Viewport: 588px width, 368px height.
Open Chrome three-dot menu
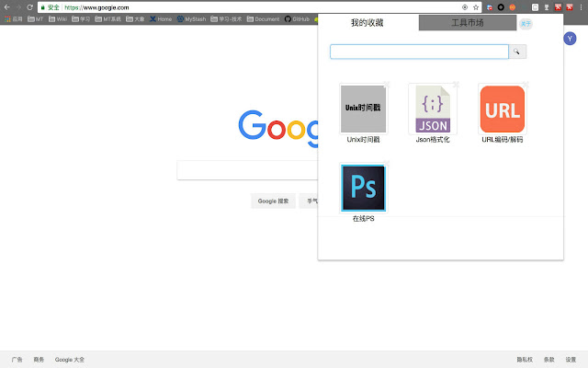[581, 7]
